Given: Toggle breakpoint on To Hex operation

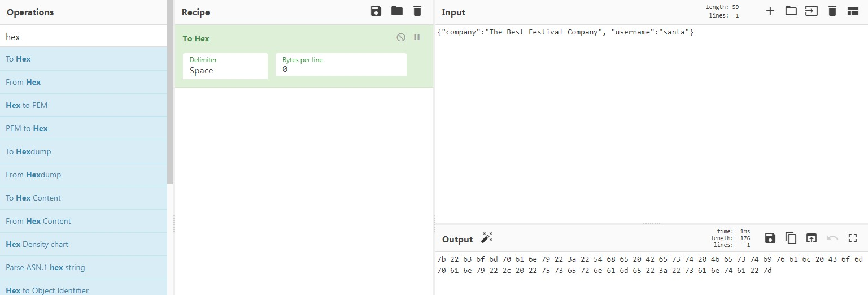Looking at the screenshot, I should point(417,37).
